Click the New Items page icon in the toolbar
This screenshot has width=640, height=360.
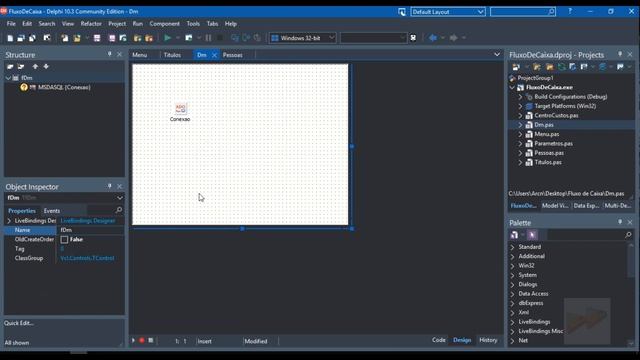10,38
